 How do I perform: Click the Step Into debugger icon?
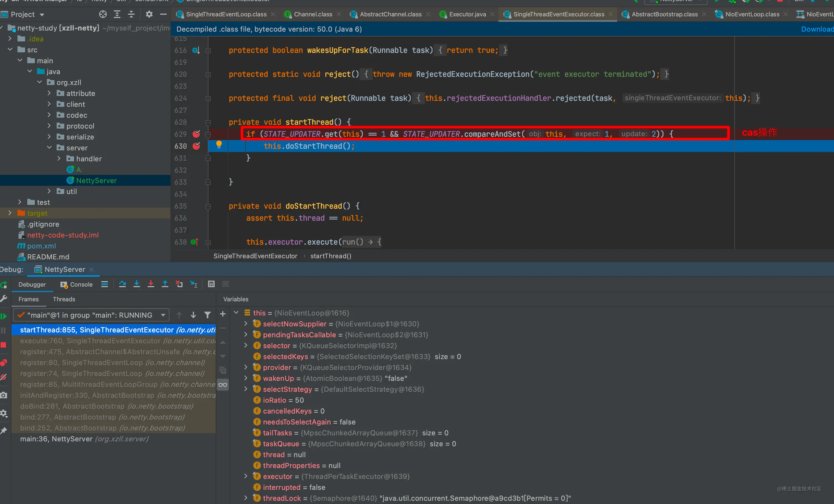[x=137, y=284]
